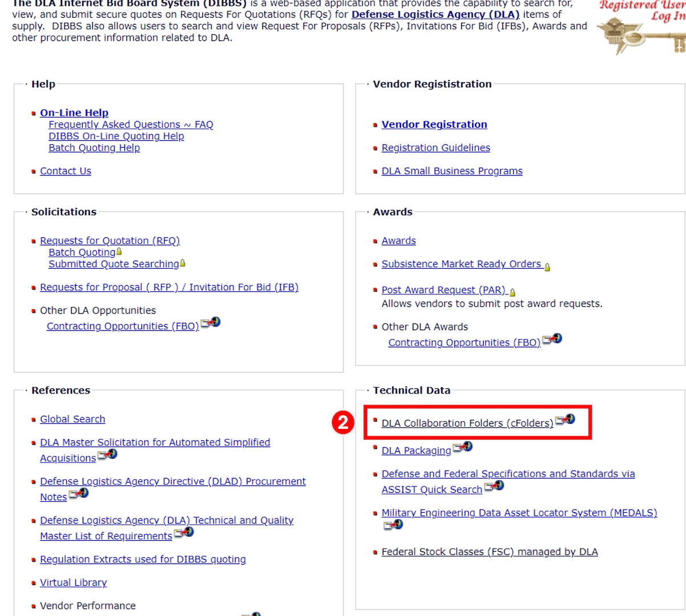The image size is (686, 616).
Task: Open Subsistence Market Ready Orders
Action: point(461,264)
